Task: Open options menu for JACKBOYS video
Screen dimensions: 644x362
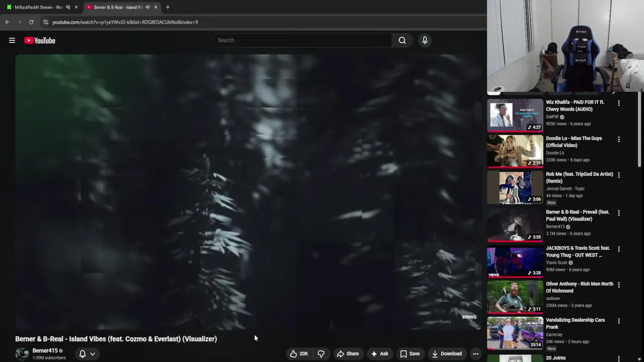Action: pyautogui.click(x=619, y=249)
